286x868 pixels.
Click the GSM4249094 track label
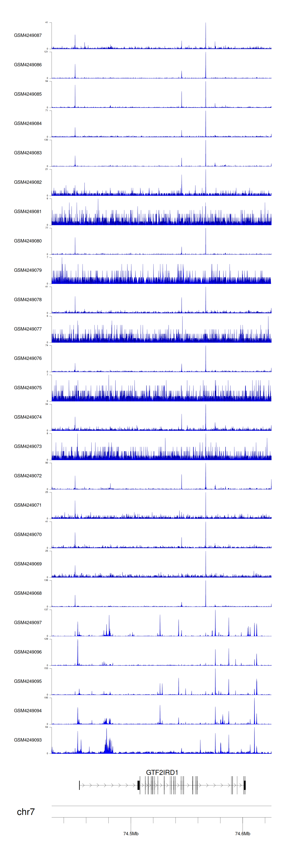[x=28, y=711]
